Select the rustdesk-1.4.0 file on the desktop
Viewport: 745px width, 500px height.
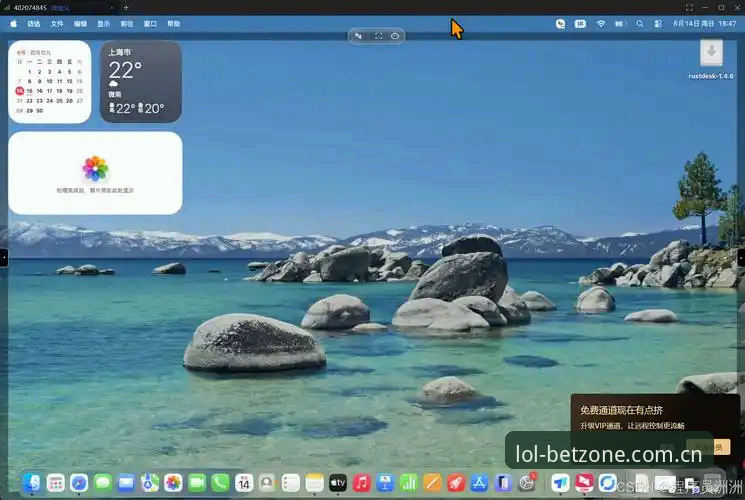[711, 59]
